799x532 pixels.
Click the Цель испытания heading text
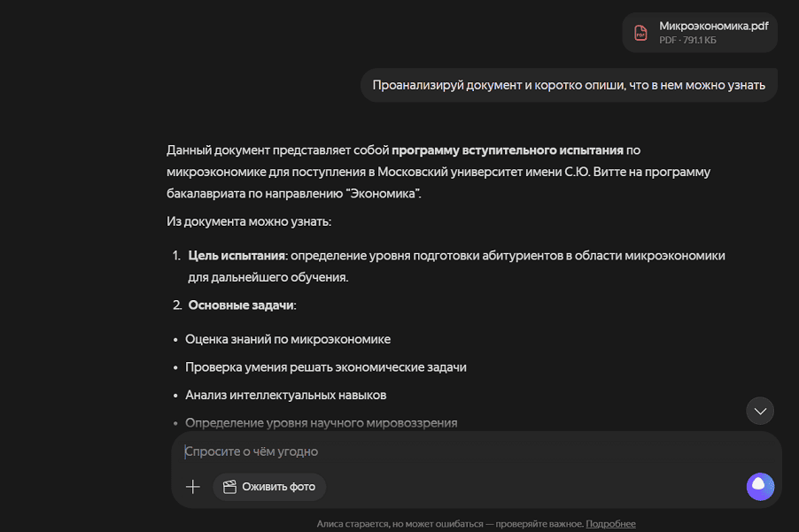pos(237,256)
